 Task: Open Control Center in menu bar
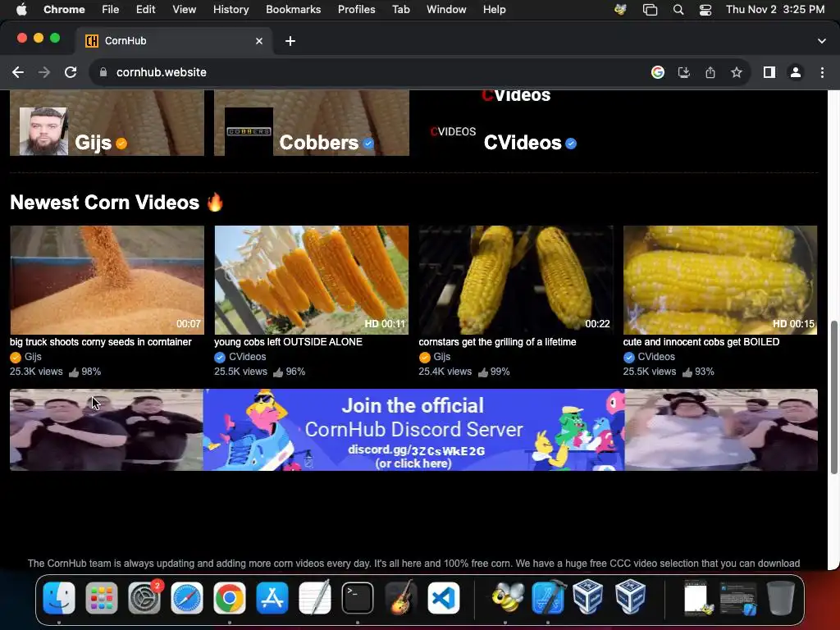point(705,10)
